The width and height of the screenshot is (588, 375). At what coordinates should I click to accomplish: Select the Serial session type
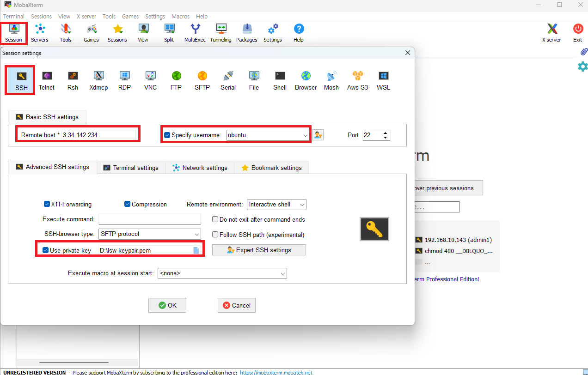tap(228, 80)
